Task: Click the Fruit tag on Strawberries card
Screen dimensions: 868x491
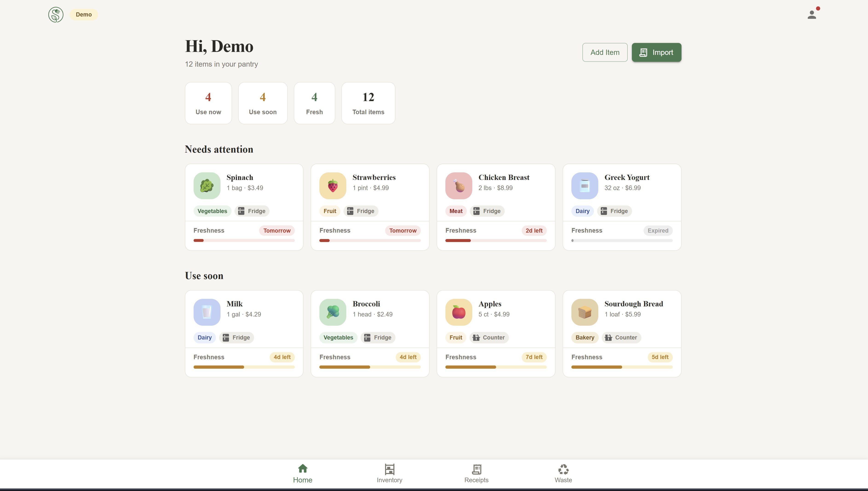Action: (330, 211)
